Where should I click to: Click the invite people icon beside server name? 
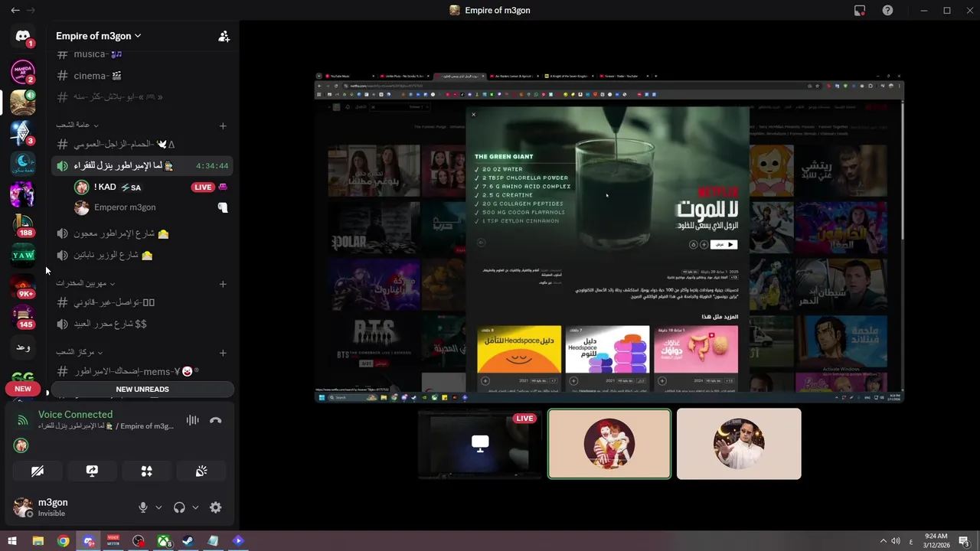[224, 36]
